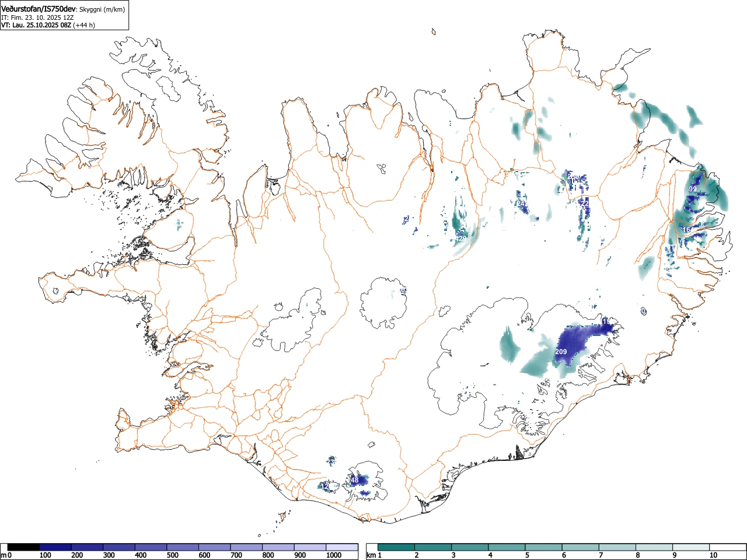
Task: Click the valid time VT: Lau. 25.10.2025 08Z
Action: 36,25
